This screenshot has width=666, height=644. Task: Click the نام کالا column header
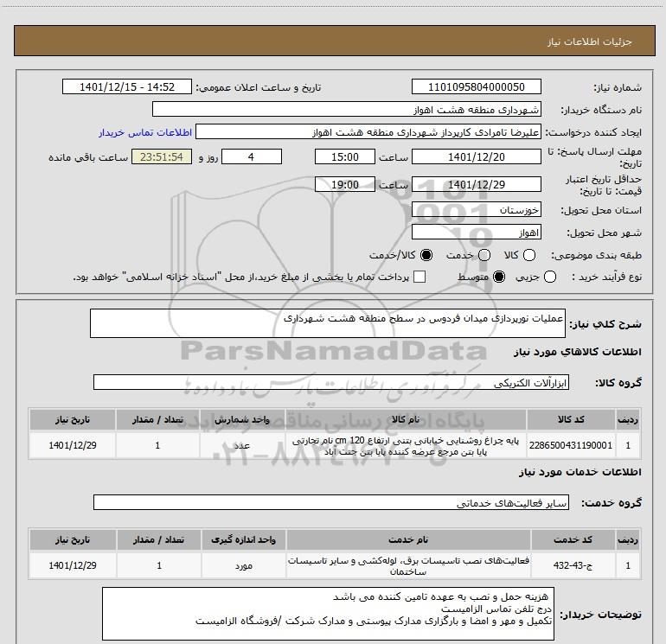[406, 419]
